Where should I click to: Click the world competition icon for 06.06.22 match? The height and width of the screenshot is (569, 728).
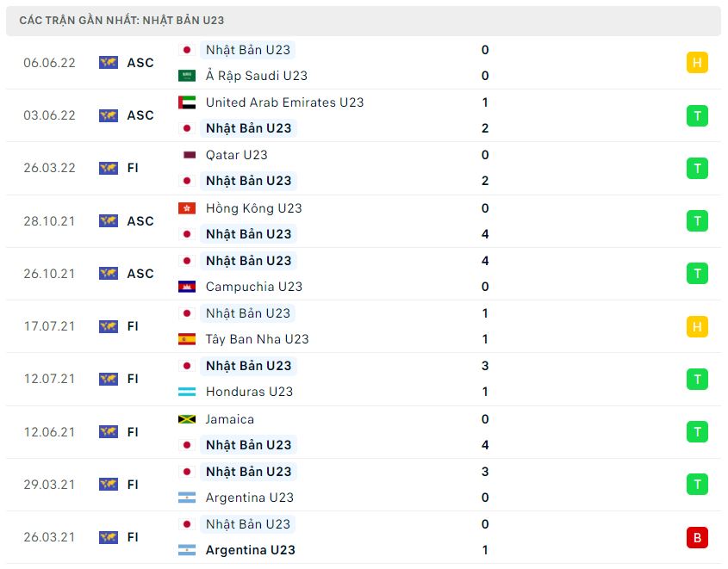coord(109,63)
